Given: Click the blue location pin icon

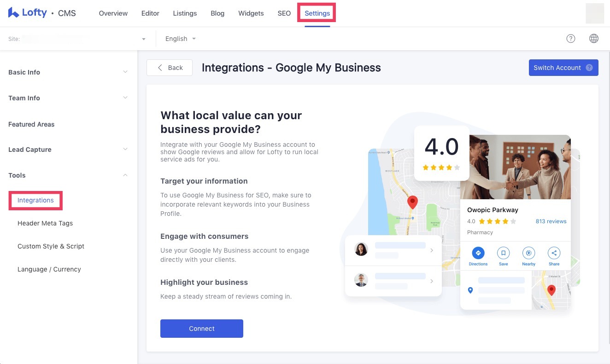Looking at the screenshot, I should pos(470,290).
